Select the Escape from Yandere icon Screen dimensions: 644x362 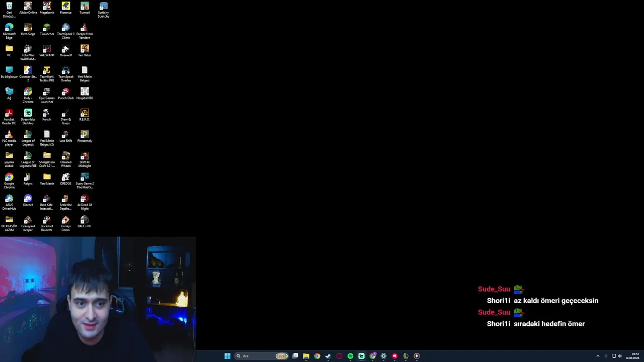[85, 31]
